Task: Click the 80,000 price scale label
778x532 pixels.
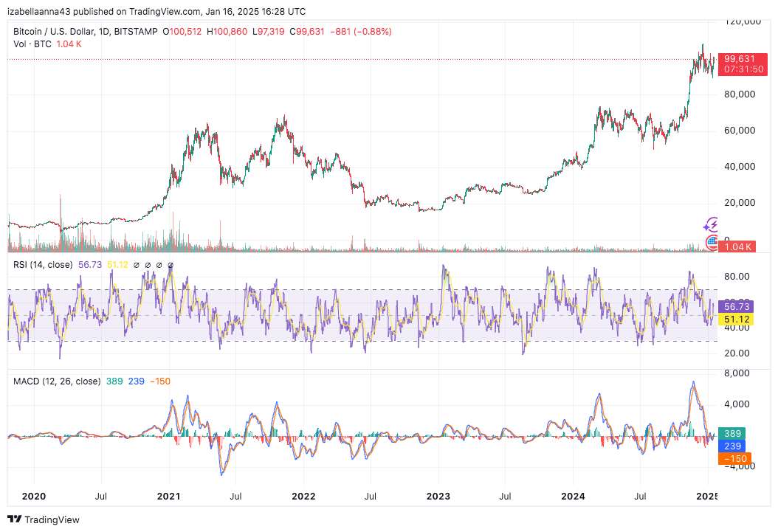Action: pos(740,94)
